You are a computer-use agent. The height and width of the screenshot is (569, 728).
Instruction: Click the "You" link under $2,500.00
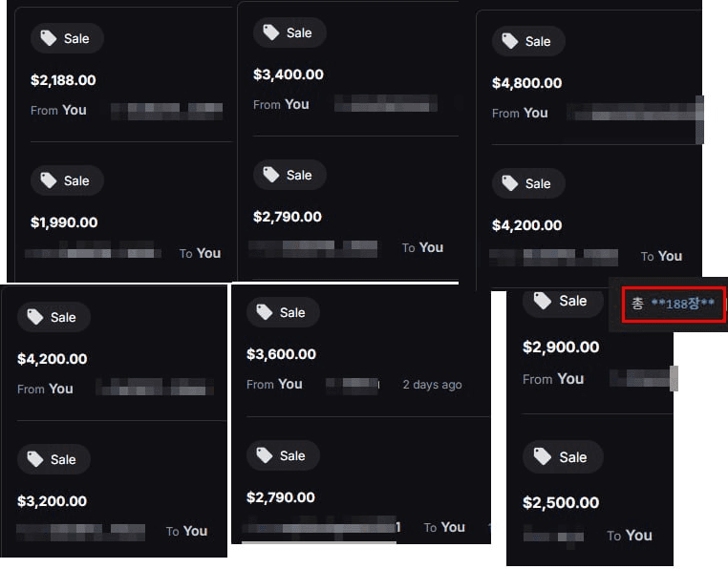(x=639, y=536)
